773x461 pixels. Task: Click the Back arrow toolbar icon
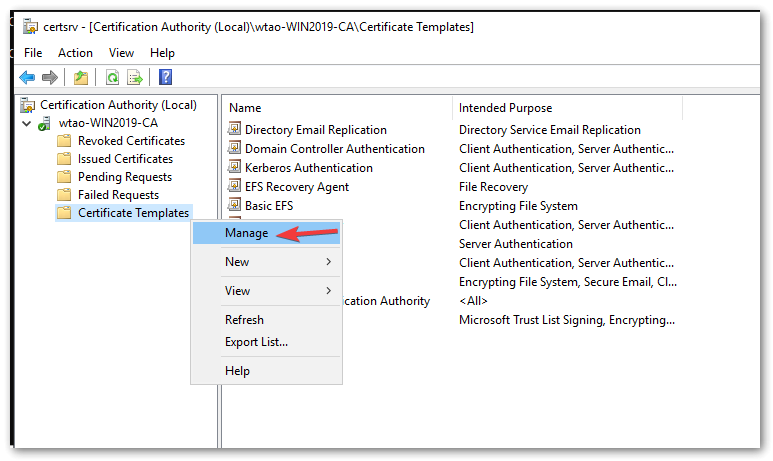pos(27,77)
